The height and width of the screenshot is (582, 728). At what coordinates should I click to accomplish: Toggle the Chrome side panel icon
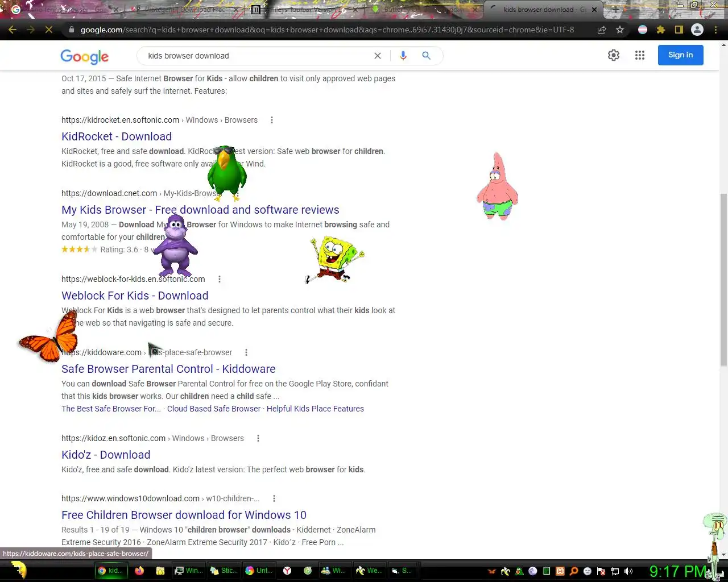click(679, 30)
